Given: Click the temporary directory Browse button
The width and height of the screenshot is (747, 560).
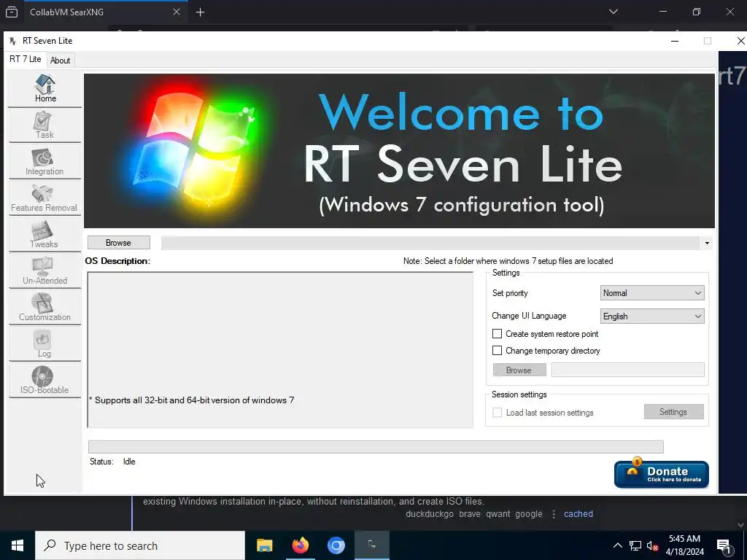Looking at the screenshot, I should point(519,370).
